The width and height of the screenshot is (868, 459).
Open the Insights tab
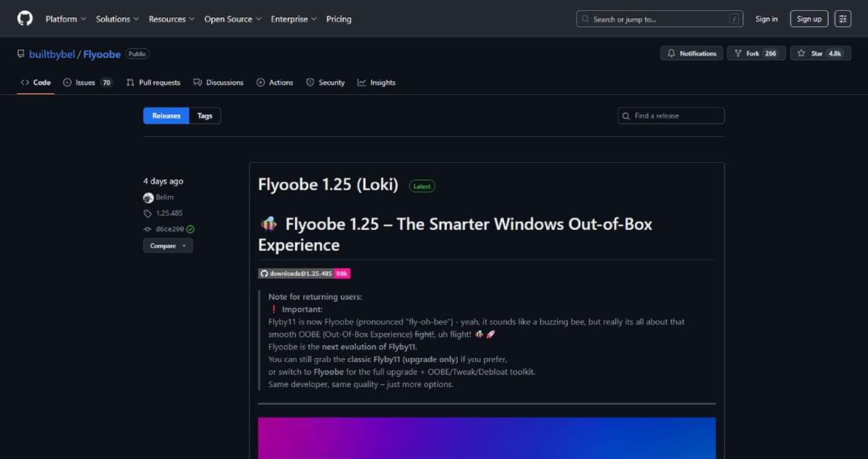coord(377,82)
